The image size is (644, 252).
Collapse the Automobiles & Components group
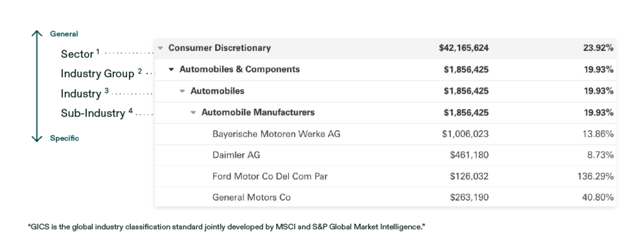(171, 69)
